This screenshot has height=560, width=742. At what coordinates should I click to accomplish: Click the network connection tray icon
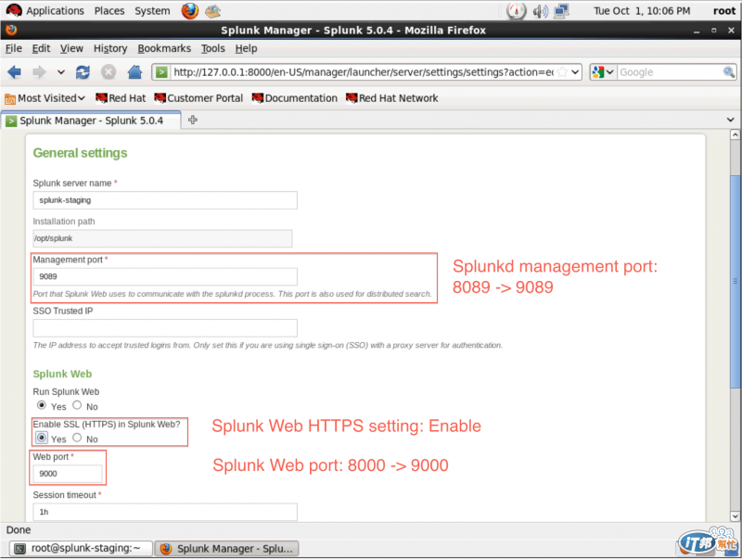(x=562, y=11)
